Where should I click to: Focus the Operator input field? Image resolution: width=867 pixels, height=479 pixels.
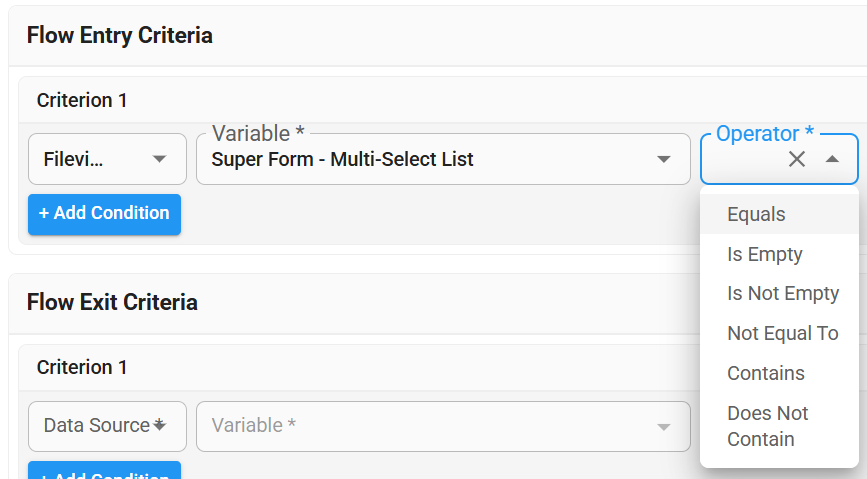745,160
